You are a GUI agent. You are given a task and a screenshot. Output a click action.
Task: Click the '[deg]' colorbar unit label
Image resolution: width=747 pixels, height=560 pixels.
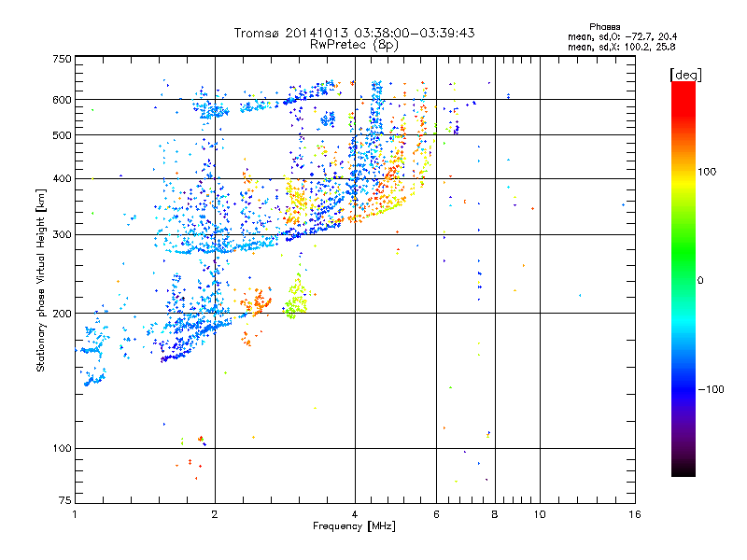click(x=685, y=75)
